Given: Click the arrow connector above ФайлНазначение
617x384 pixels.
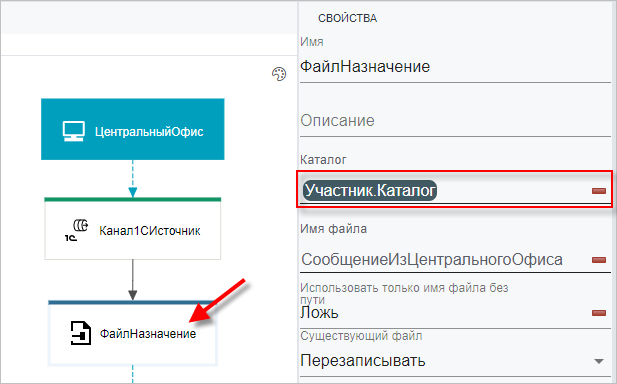Looking at the screenshot, I should (133, 280).
